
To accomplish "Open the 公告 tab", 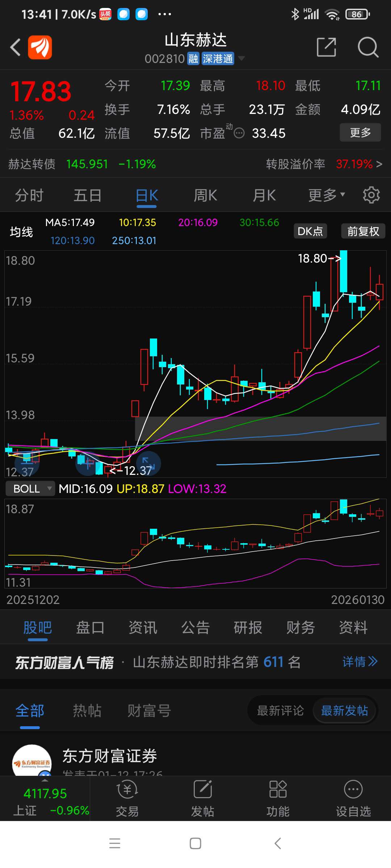I will coord(195,627).
